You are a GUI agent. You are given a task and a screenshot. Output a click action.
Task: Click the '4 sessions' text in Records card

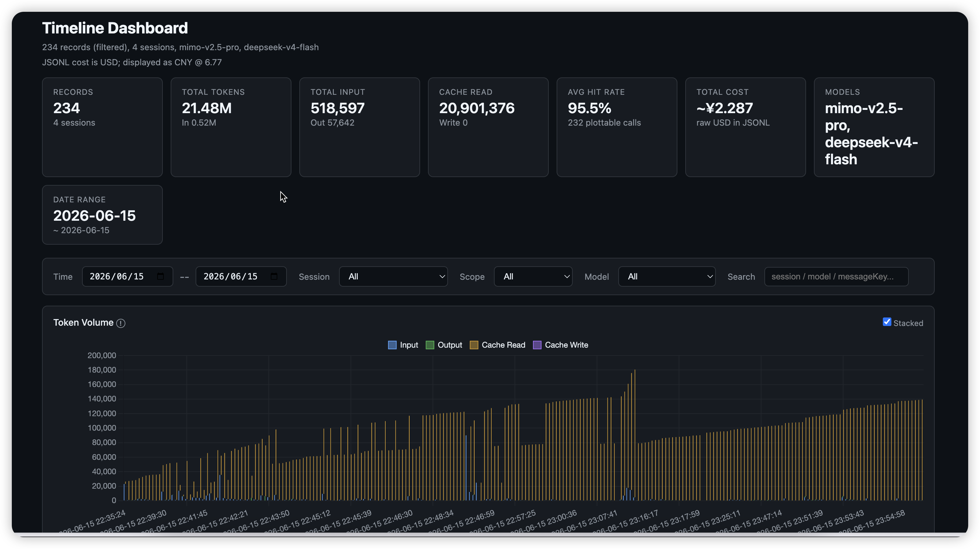(74, 123)
